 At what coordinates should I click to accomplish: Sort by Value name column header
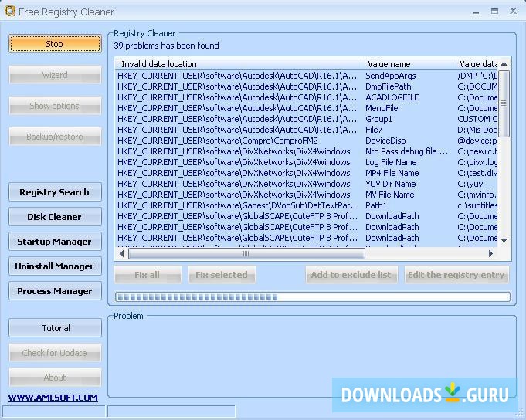407,63
